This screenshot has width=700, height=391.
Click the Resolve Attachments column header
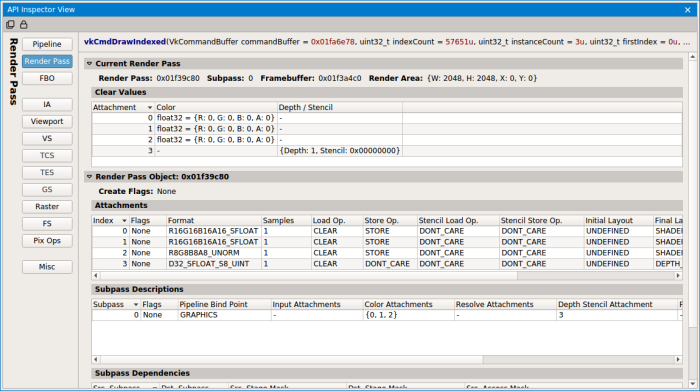[x=505, y=304]
